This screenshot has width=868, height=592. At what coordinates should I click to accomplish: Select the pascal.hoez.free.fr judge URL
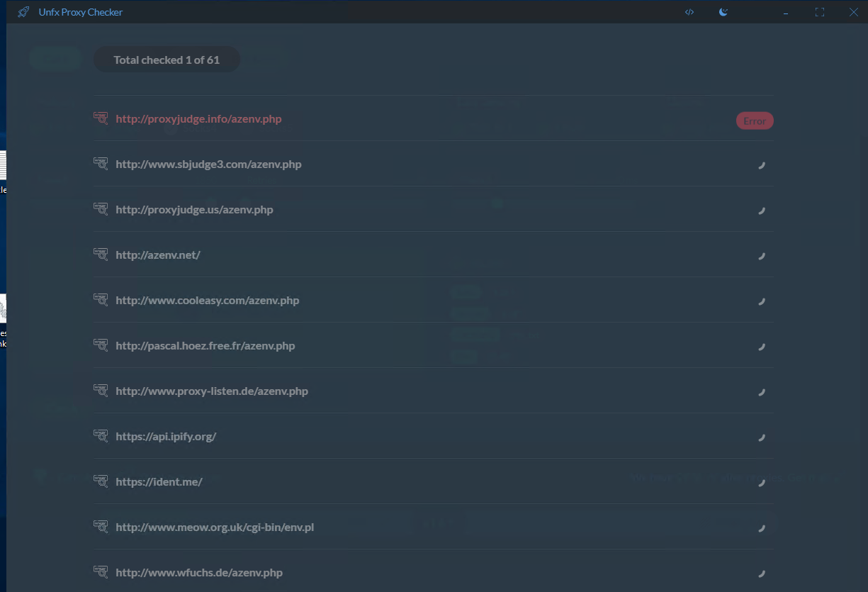coord(205,346)
